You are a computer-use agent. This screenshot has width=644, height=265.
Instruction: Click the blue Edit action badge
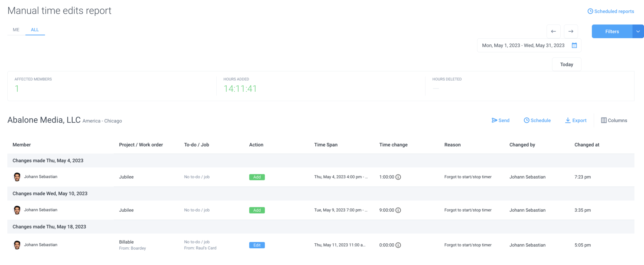[x=257, y=245]
